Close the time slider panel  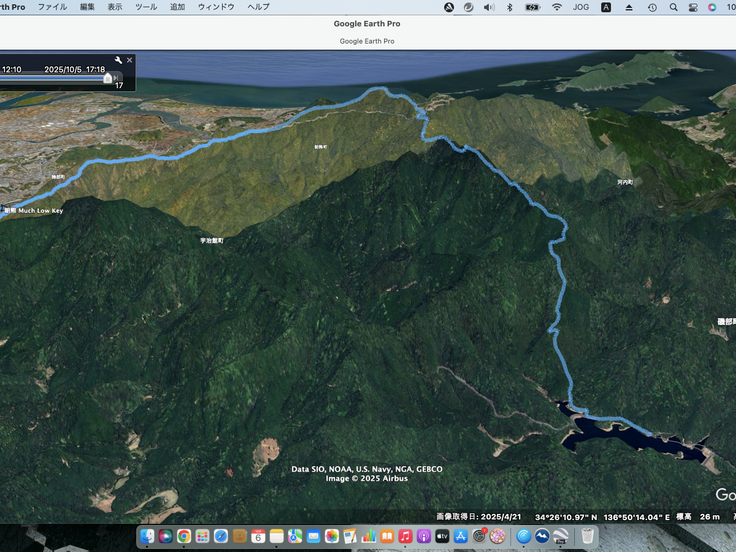(x=129, y=60)
